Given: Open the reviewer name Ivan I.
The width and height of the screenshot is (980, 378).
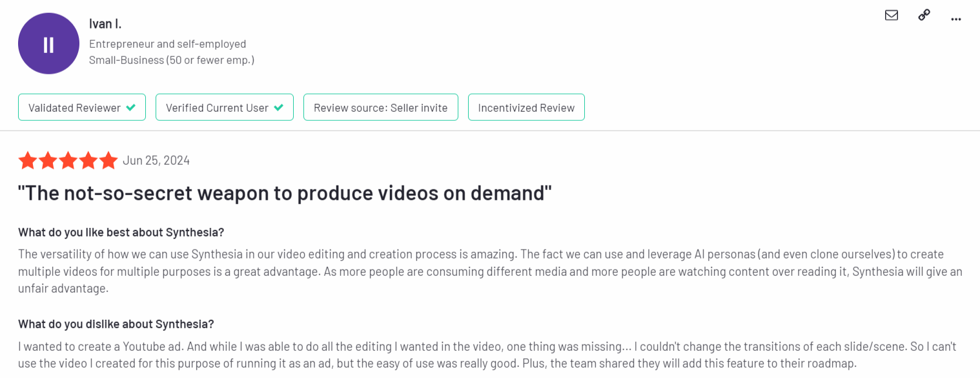Looking at the screenshot, I should (105, 24).
